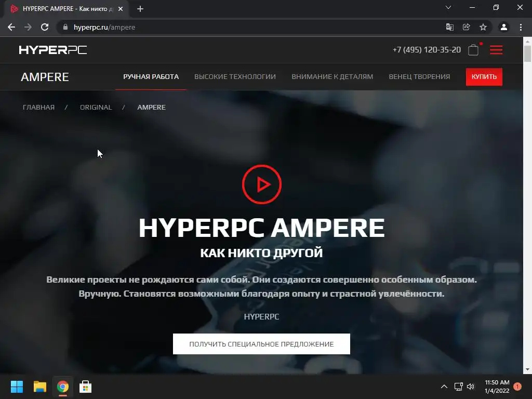Click the HYPERPC text under the quote
This screenshot has height=399, width=532.
262,316
